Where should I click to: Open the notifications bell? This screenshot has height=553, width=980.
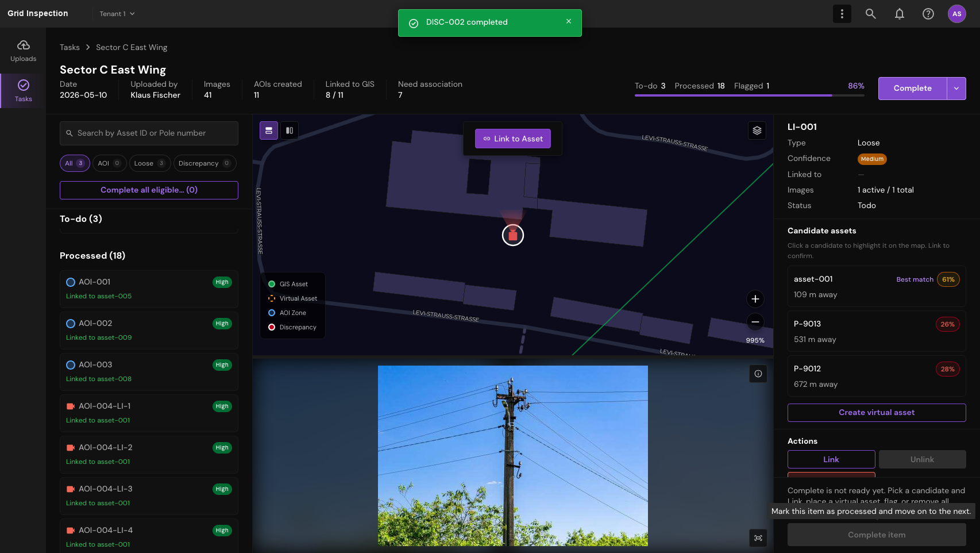(x=900, y=14)
